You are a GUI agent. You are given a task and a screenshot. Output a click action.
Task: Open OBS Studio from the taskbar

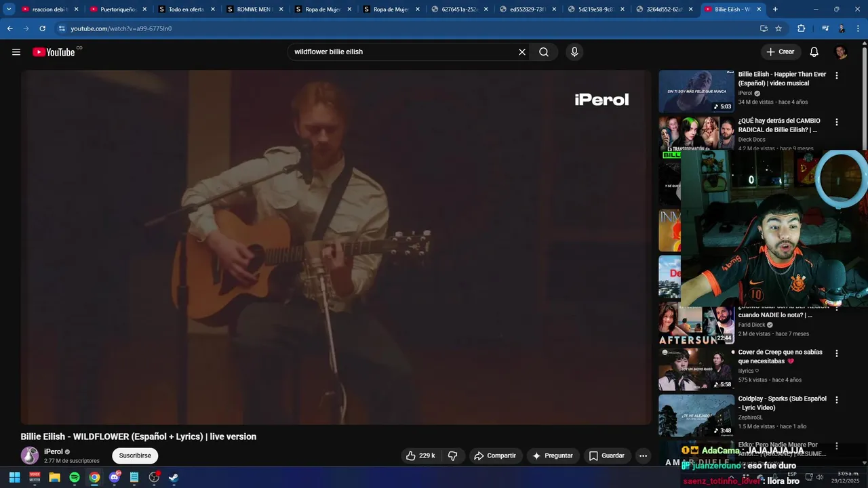(x=154, y=477)
